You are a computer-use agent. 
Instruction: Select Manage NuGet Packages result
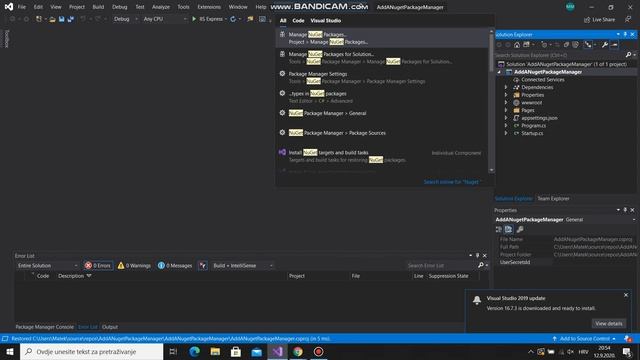click(383, 38)
